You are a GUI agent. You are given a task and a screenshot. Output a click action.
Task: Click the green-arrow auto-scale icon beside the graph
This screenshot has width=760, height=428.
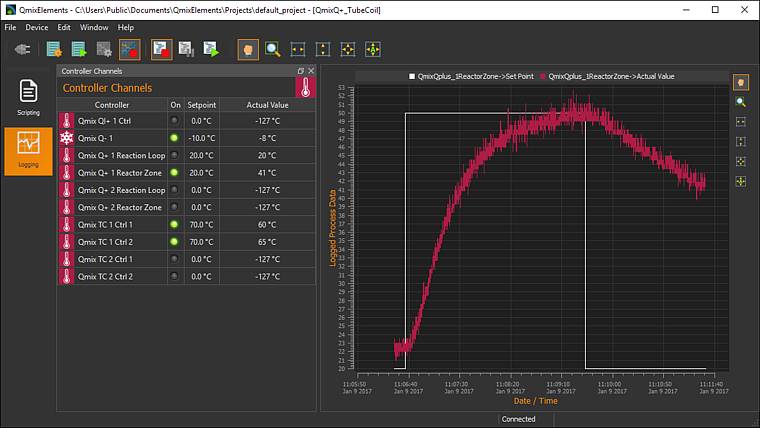(741, 181)
